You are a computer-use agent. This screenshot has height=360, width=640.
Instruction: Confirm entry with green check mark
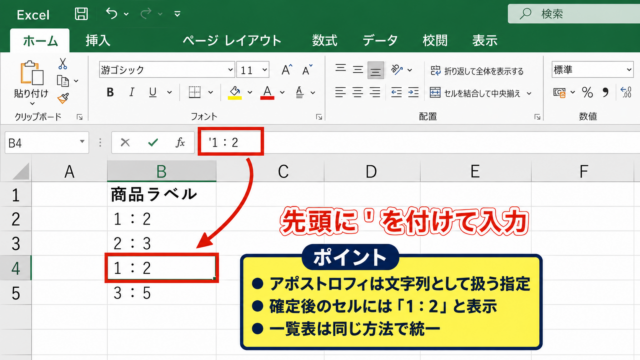(153, 142)
